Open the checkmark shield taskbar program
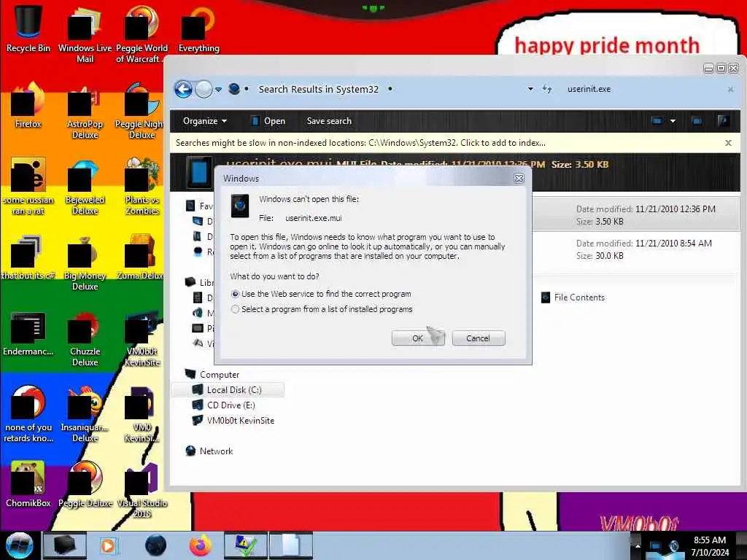This screenshot has height=560, width=747. click(245, 545)
